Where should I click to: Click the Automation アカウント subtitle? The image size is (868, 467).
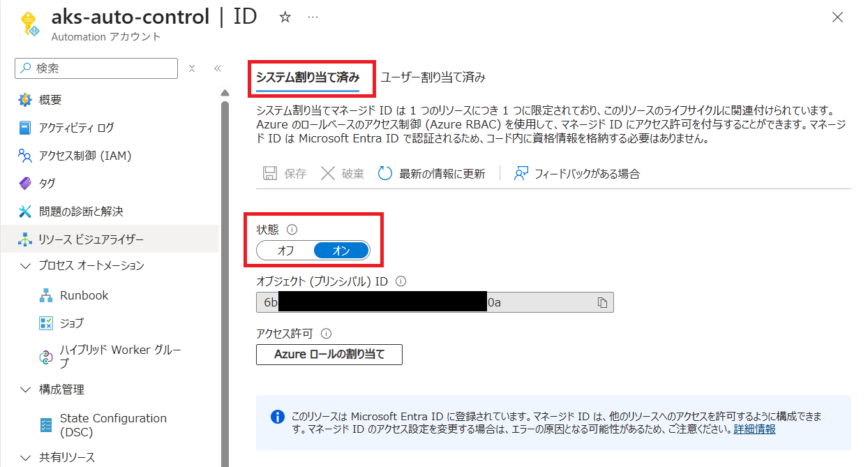coord(106,37)
